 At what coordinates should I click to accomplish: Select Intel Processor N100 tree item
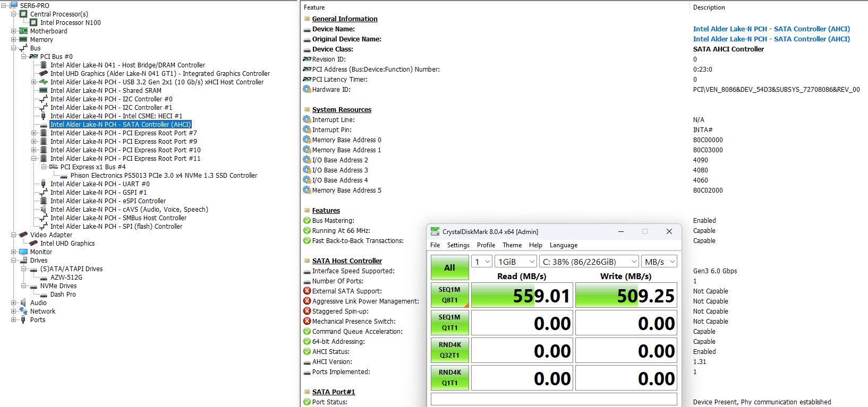[70, 22]
